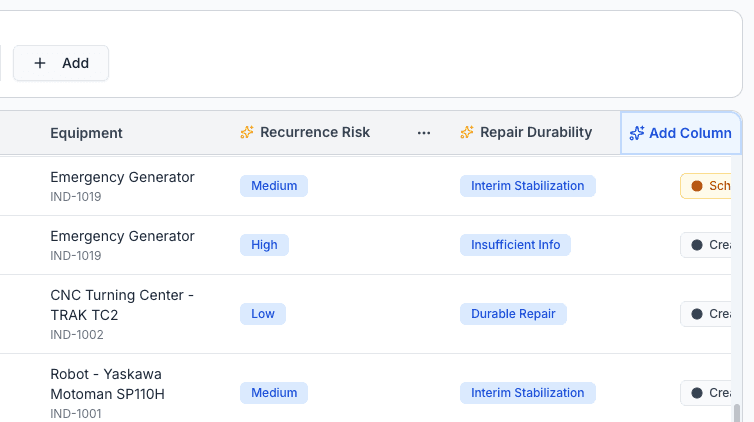Select the Equipment column header
The width and height of the screenshot is (754, 422).
[x=87, y=133]
